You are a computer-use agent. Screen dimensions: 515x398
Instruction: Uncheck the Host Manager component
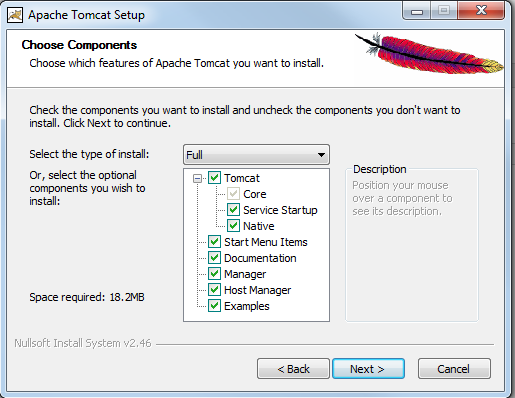214,290
